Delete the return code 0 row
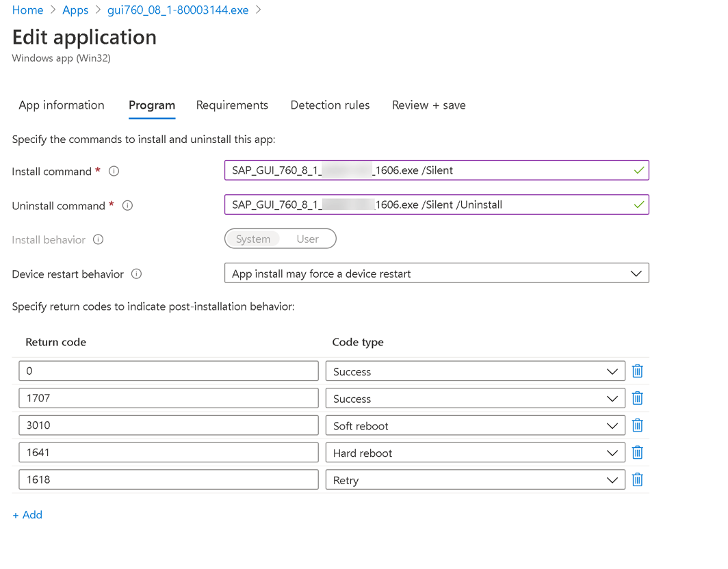This screenshot has width=728, height=569. click(637, 371)
